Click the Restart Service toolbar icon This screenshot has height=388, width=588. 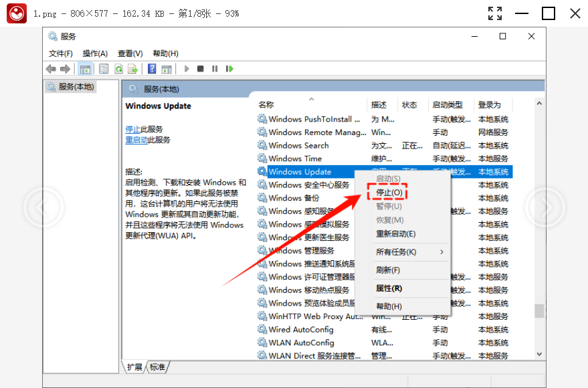coord(229,69)
